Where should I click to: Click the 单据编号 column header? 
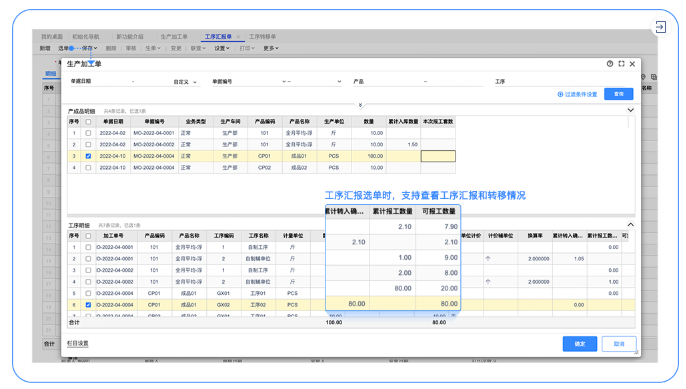tap(154, 122)
